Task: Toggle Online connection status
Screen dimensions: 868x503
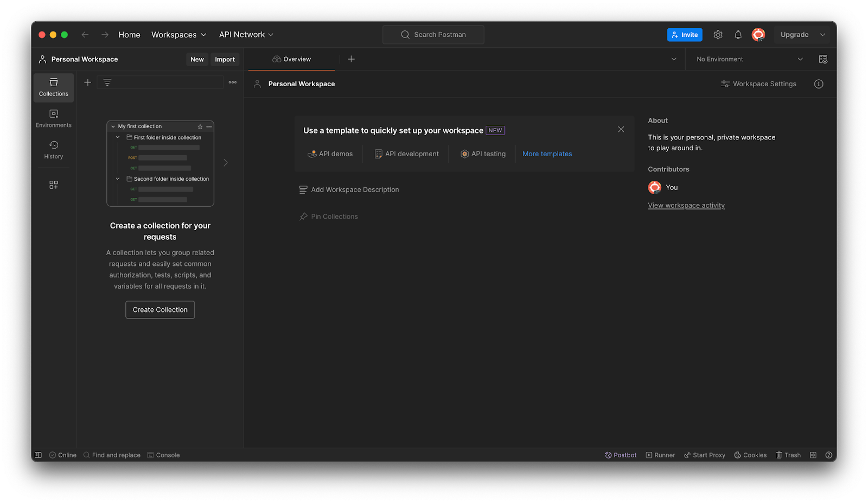Action: (62, 455)
